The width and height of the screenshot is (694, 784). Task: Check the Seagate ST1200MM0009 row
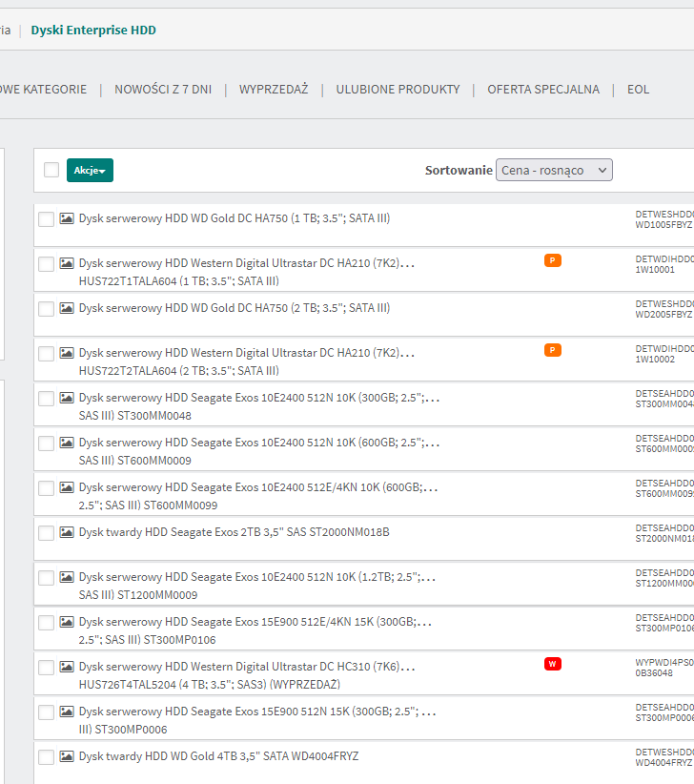(x=47, y=577)
